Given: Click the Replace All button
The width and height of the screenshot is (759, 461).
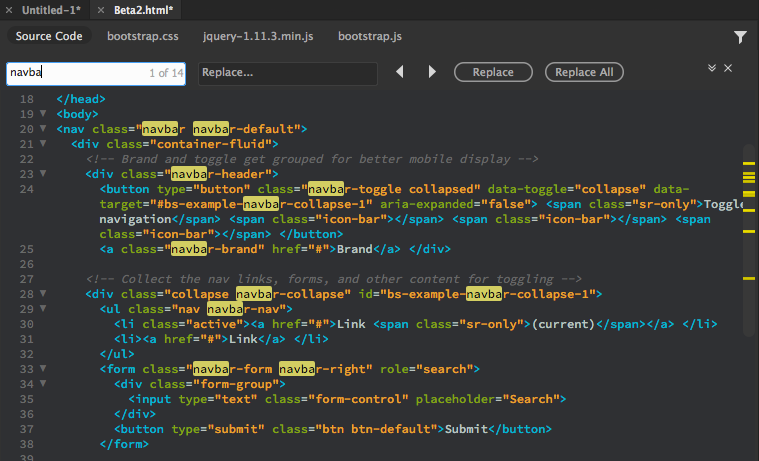Looking at the screenshot, I should click(x=584, y=72).
